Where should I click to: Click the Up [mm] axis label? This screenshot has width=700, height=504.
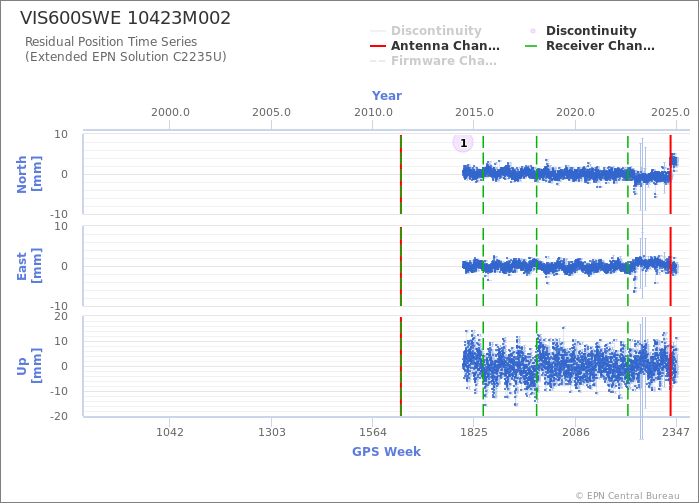(29, 366)
